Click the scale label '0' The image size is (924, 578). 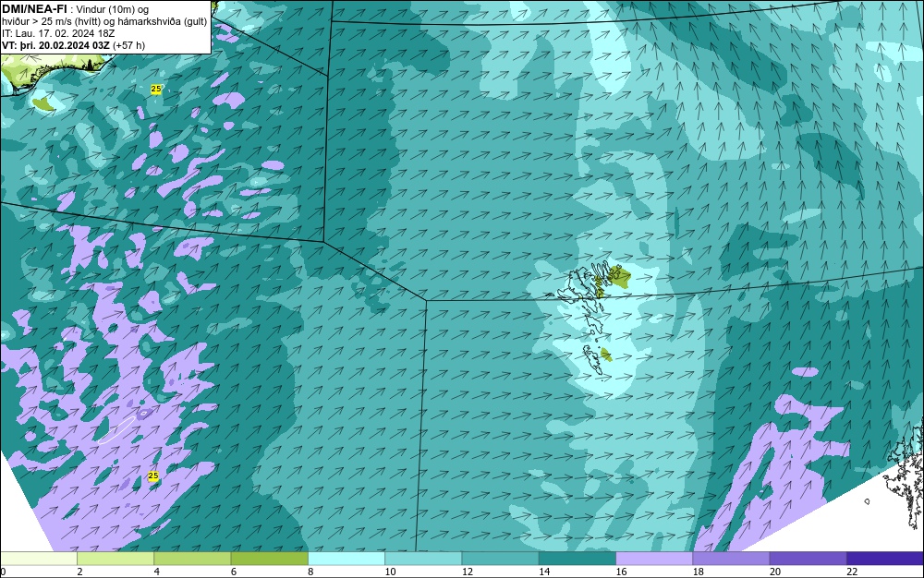3,572
